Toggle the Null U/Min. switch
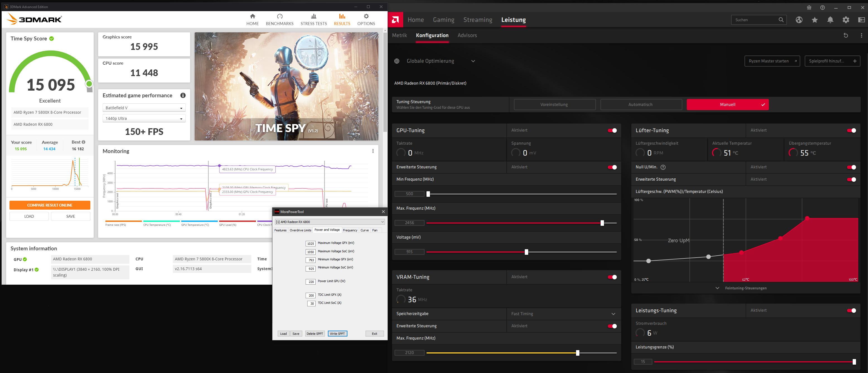 (x=851, y=167)
